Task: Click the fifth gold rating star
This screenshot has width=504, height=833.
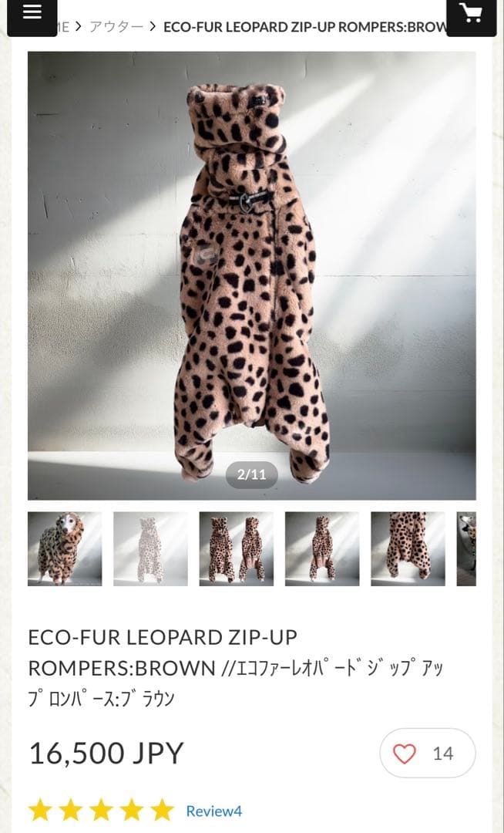Action: click(x=163, y=810)
